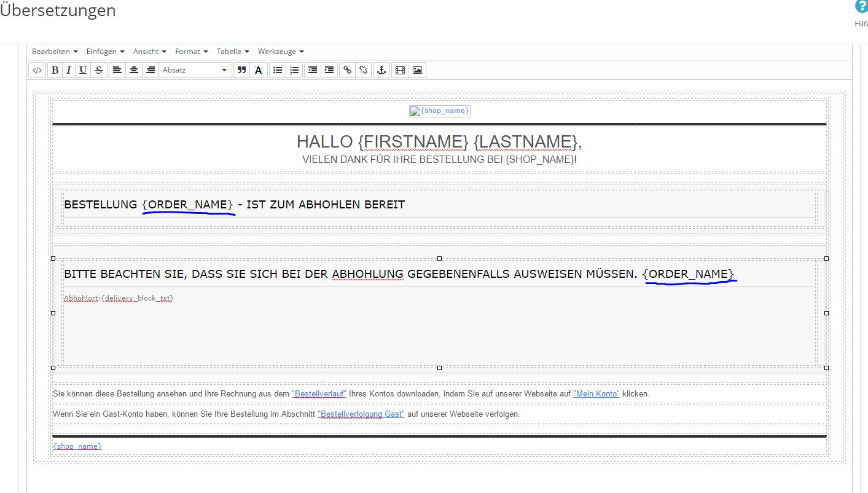Open the text color tool

(258, 70)
